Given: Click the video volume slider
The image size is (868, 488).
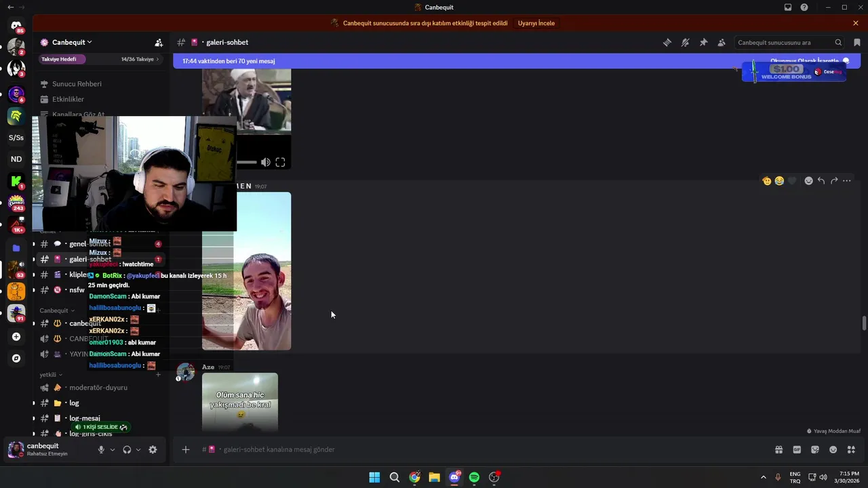Looking at the screenshot, I should [247, 162].
